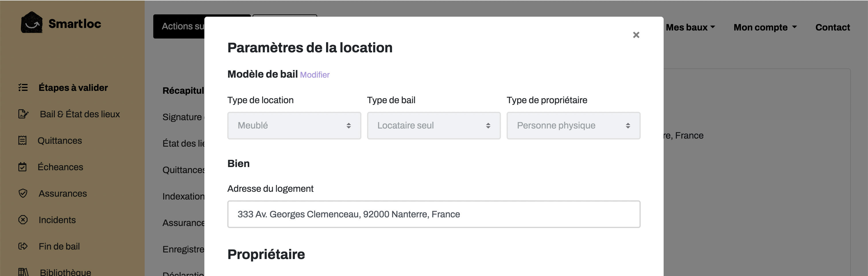Viewport: 868px width, 276px height.
Task: Click the Paramètres de la location heading
Action: tap(310, 47)
